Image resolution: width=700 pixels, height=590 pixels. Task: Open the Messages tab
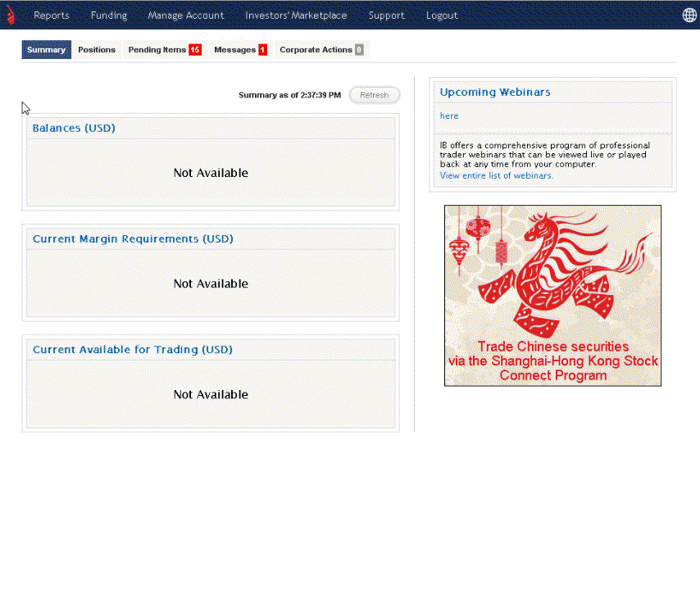240,49
